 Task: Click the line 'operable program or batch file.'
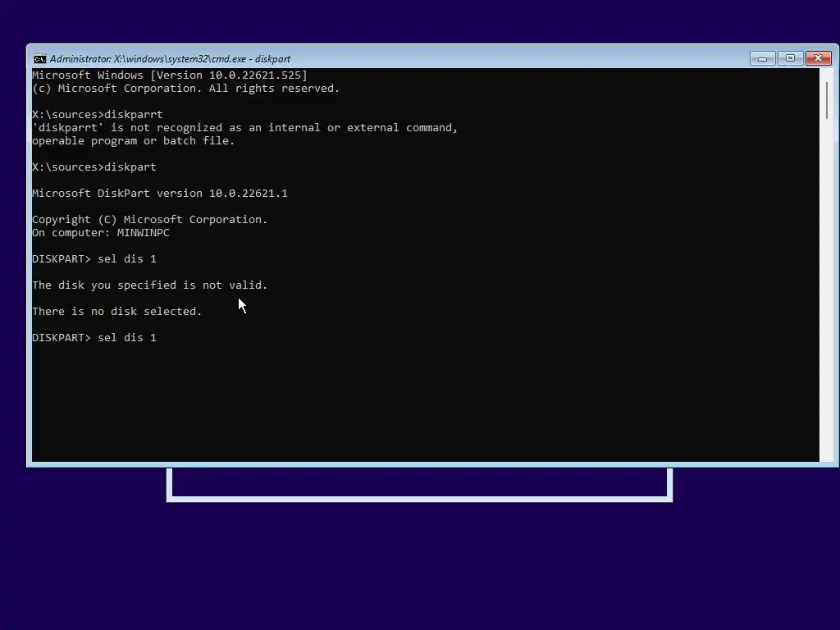pyautogui.click(x=134, y=141)
